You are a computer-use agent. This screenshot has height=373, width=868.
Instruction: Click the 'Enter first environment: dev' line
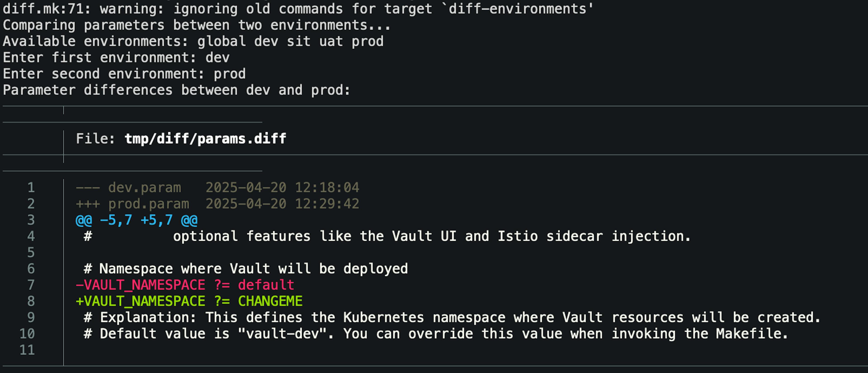pyautogui.click(x=116, y=57)
